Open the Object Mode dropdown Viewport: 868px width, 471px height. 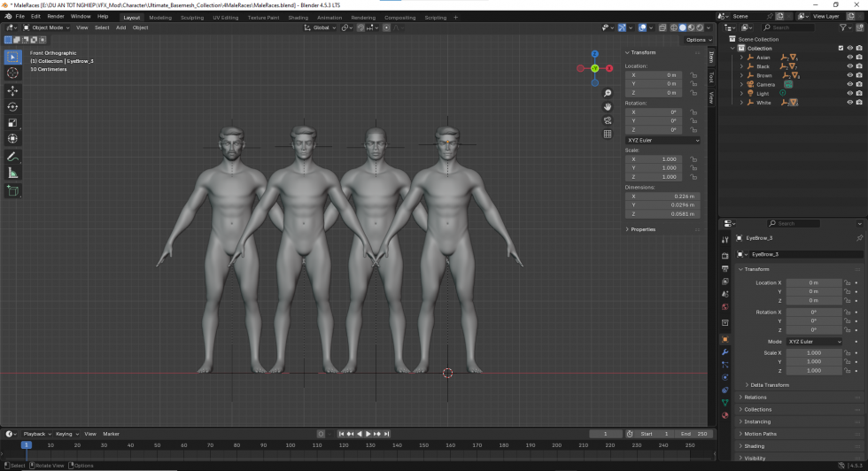pyautogui.click(x=47, y=27)
